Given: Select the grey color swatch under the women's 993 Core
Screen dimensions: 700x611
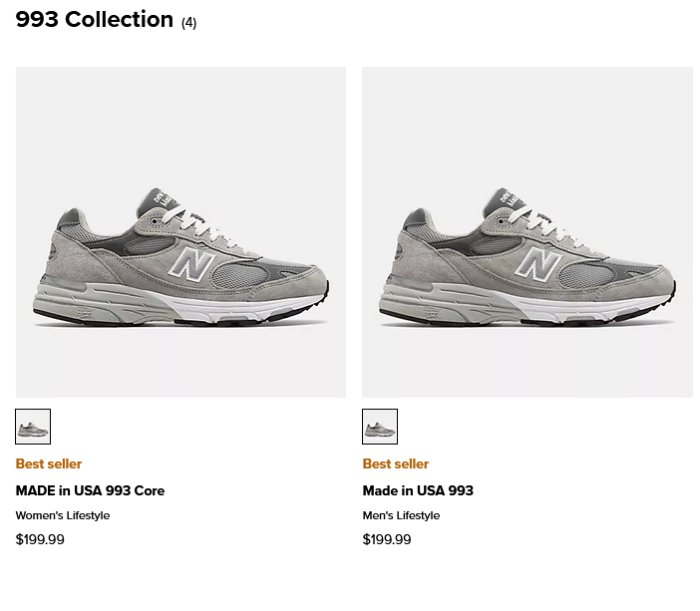Looking at the screenshot, I should (33, 427).
